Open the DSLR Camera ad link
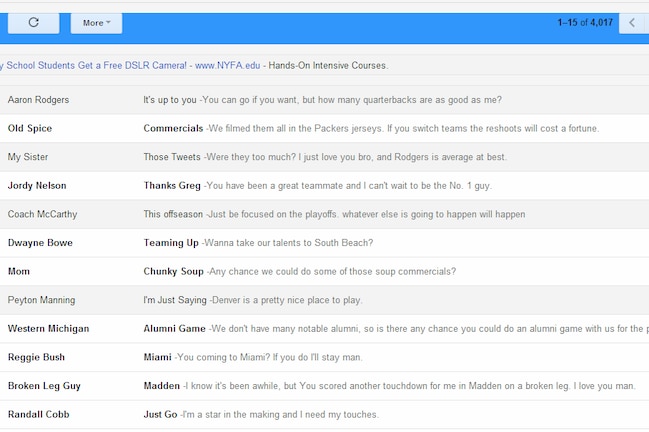Viewport: 649px width, 432px height. click(94, 65)
